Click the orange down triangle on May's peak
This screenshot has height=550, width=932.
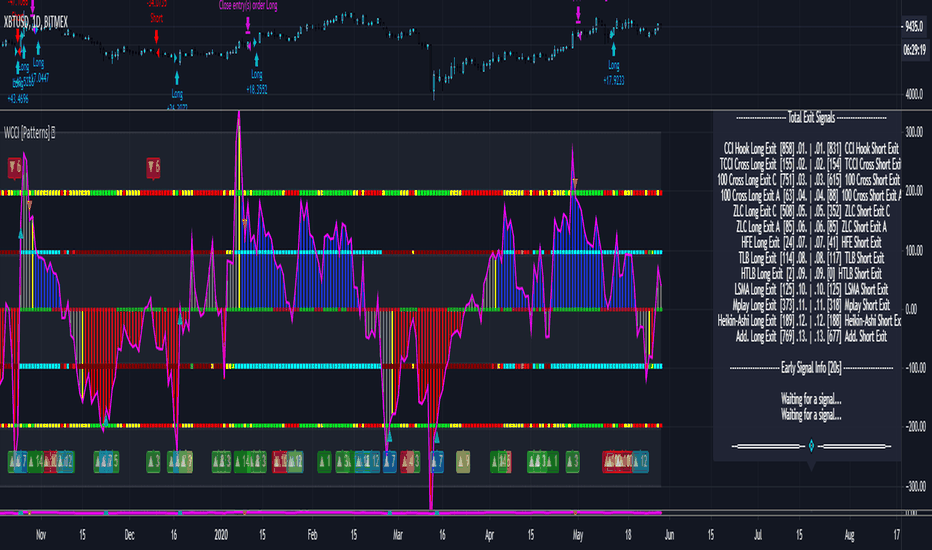click(575, 181)
